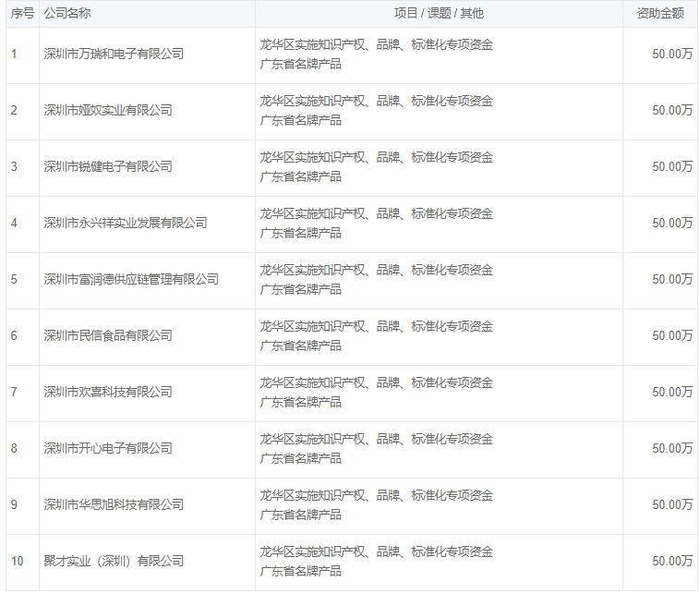The image size is (700, 594).
Task: Click the 序号 column header
Action: 23,14
